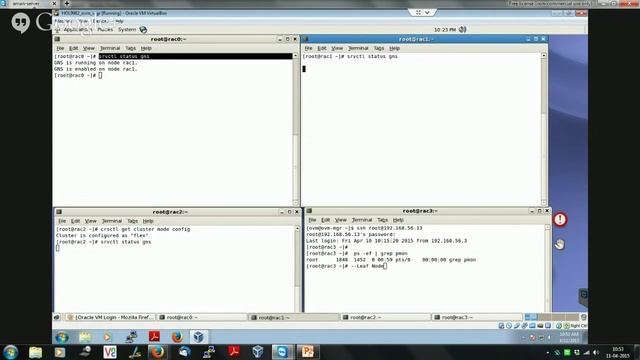The image size is (640, 360).
Task: Open VirtualBox fullscreen mini-toolbar dropdown arrow
Action: [427, 13]
